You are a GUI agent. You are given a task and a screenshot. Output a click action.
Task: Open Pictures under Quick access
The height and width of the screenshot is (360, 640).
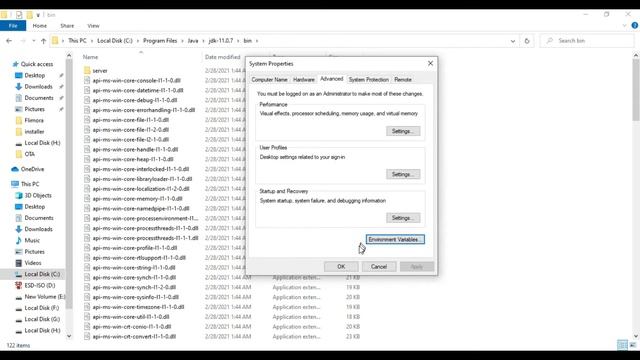coord(34,109)
